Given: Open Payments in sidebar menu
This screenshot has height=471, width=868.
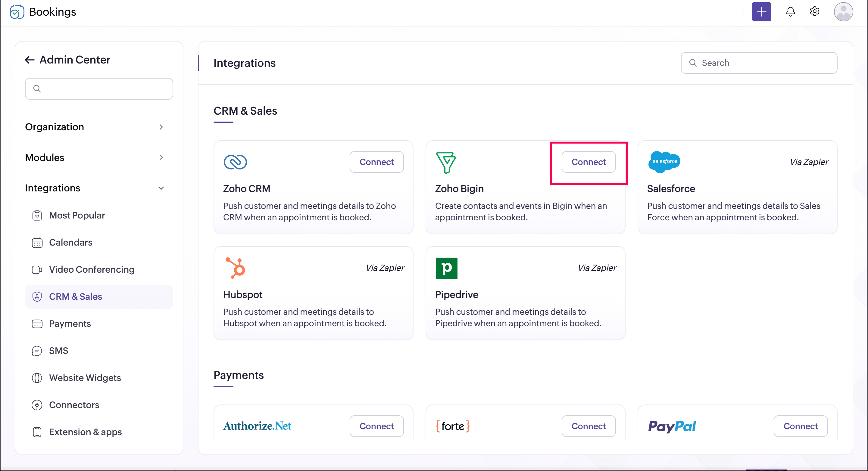Looking at the screenshot, I should pos(70,324).
